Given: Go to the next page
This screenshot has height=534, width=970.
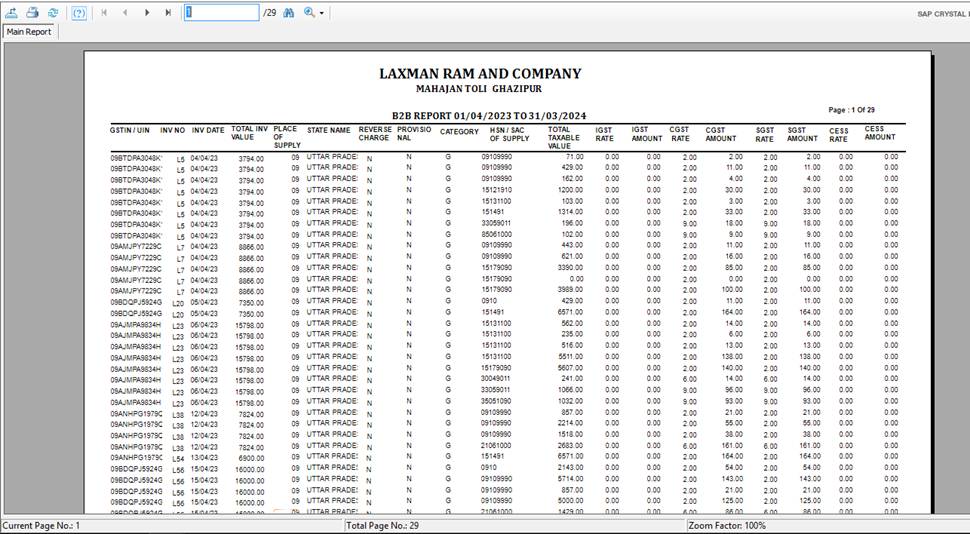Looking at the screenshot, I should tap(147, 13).
